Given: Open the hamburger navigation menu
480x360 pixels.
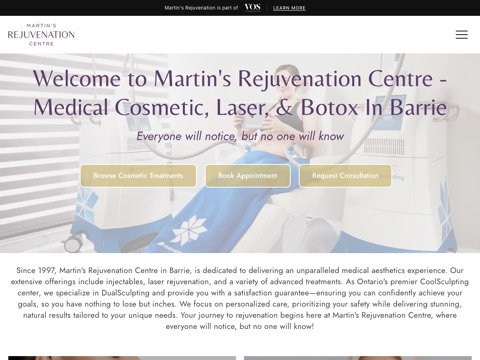Looking at the screenshot, I should click(x=462, y=34).
